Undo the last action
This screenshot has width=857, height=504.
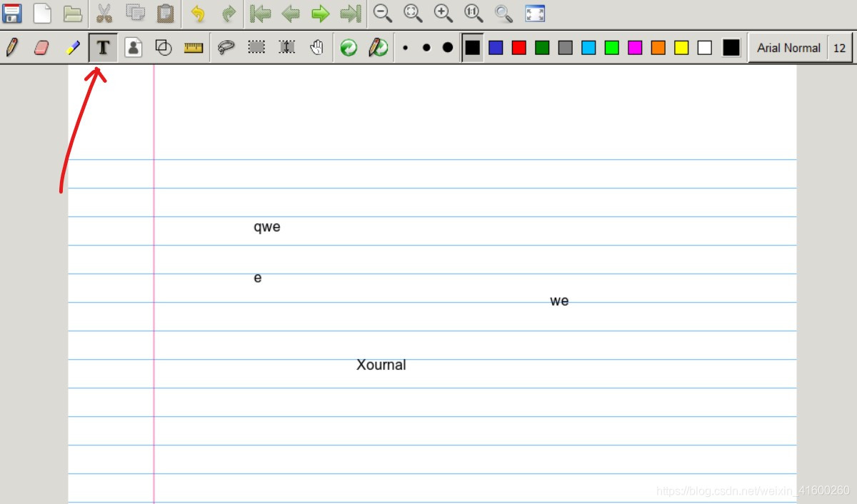(196, 13)
